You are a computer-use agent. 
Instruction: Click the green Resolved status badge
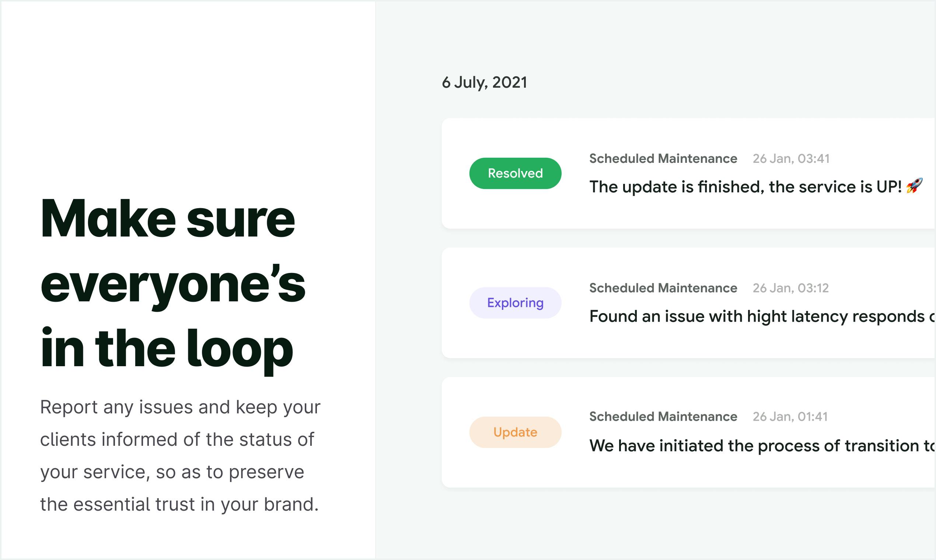point(515,173)
